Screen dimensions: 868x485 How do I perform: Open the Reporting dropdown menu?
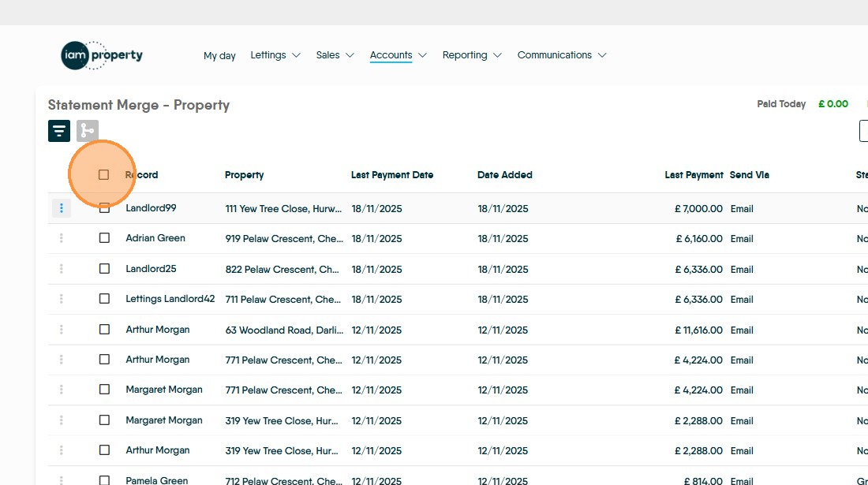[x=472, y=55]
